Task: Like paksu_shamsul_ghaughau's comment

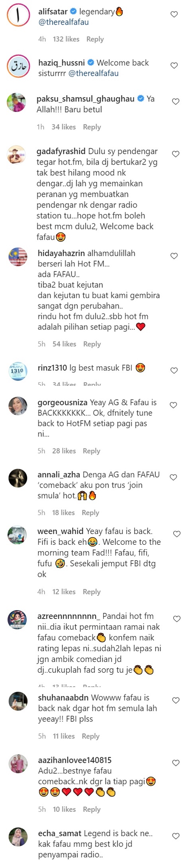Action: coord(175,102)
